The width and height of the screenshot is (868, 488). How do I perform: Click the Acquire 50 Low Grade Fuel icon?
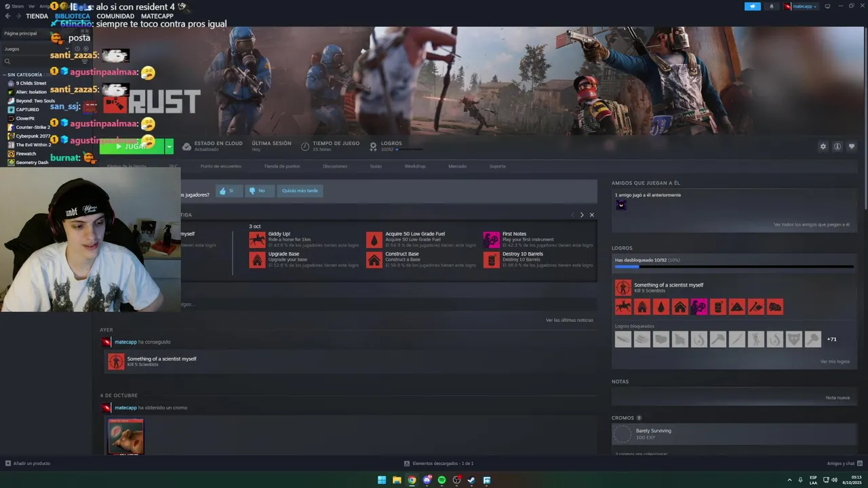(x=374, y=239)
